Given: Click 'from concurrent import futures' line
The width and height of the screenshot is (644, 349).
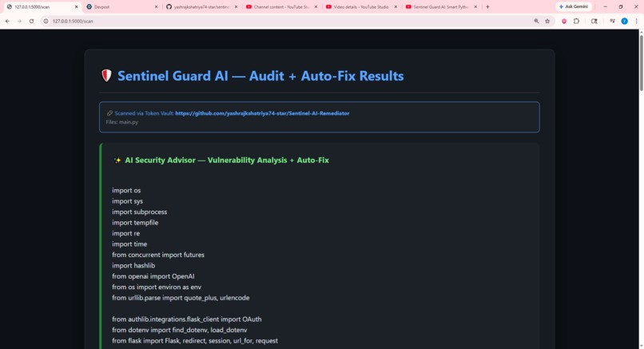Looking at the screenshot, I should 157,255.
